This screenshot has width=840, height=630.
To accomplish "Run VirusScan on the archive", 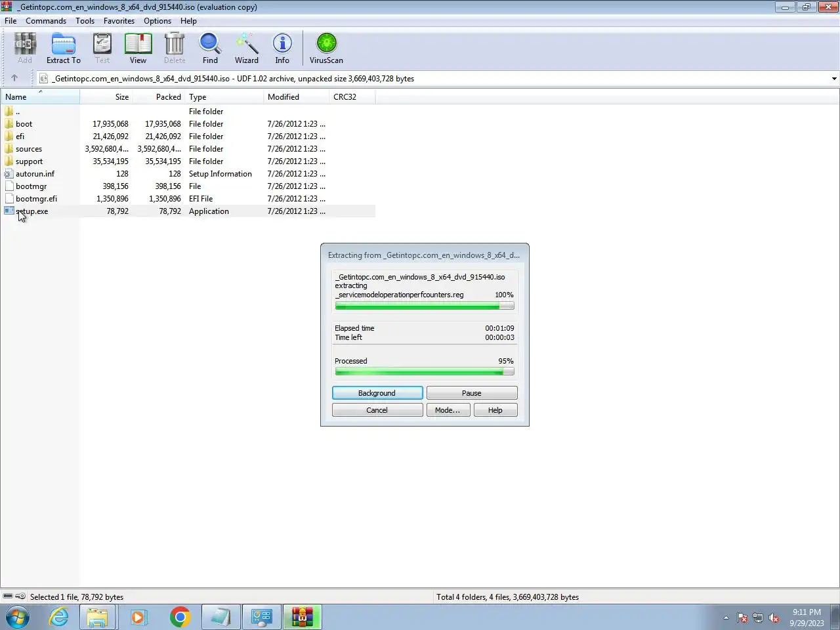I will (326, 49).
